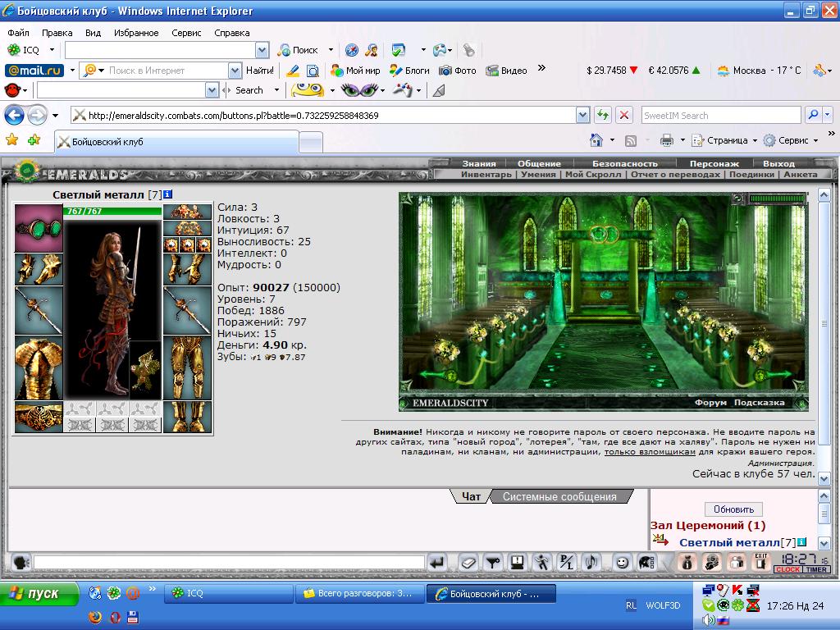This screenshot has height=630, width=840.
Task: Click the Найти! search button
Action: click(260, 71)
